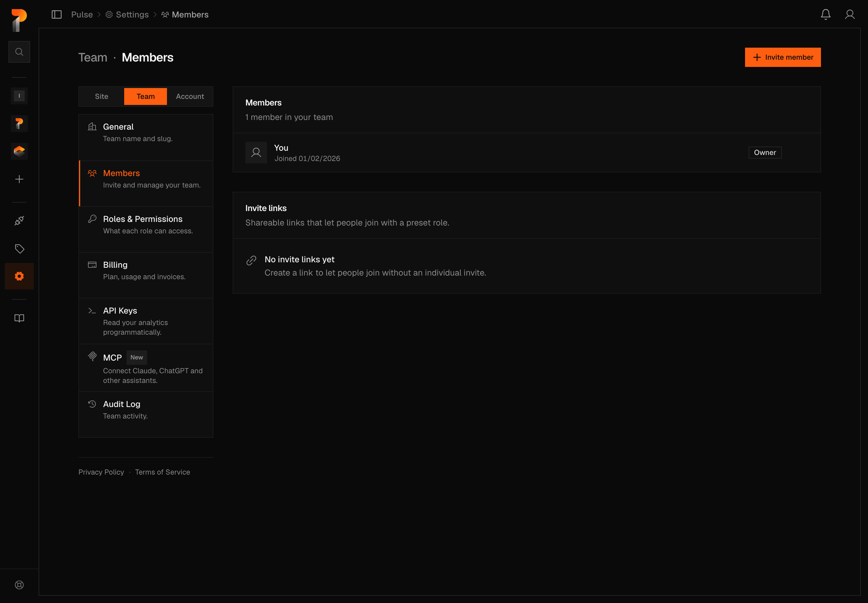Click the Invite member button
Screen dimensions: 868x603
coord(783,57)
